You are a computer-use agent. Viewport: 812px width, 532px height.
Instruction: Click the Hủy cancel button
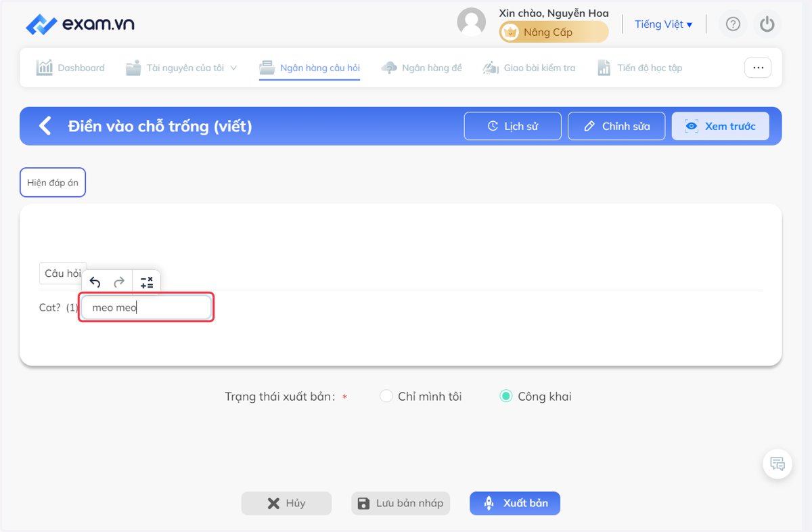tap(287, 503)
